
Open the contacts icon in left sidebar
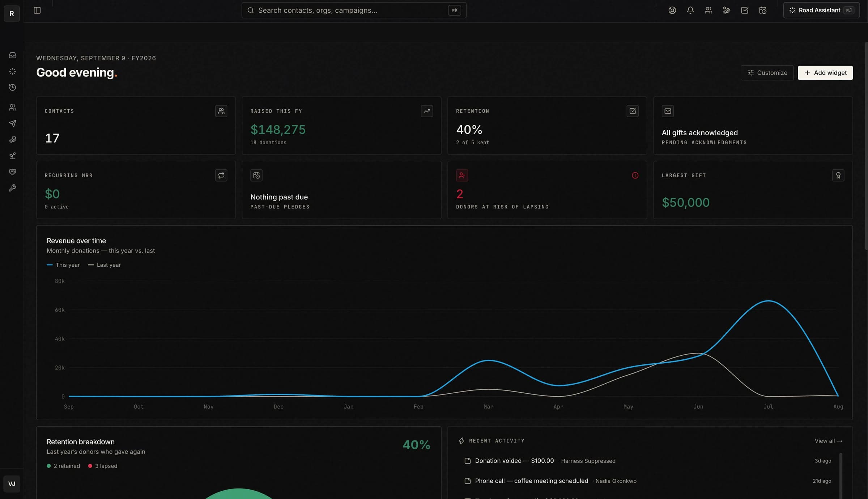point(12,107)
